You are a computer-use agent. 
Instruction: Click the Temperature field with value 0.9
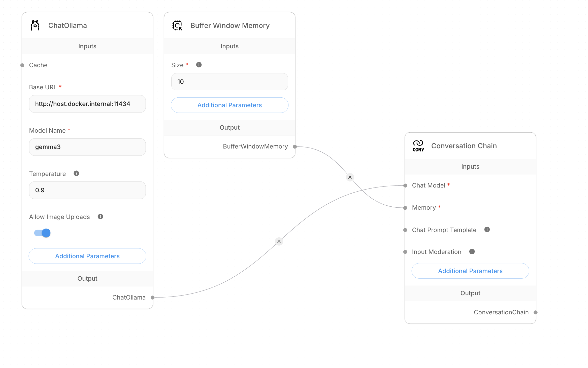tap(87, 190)
